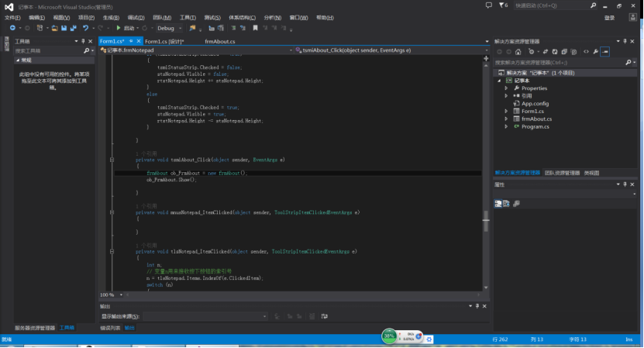Toggle Preview Selected Items in Solution Explorer
This screenshot has height=348, width=644.
click(x=605, y=52)
